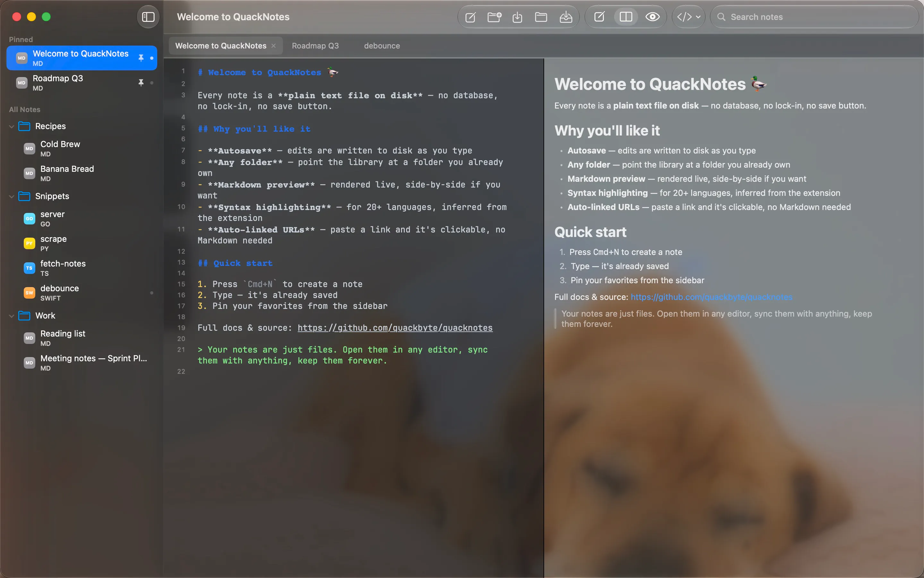Click the import file icon
The height and width of the screenshot is (578, 924).
tap(518, 17)
